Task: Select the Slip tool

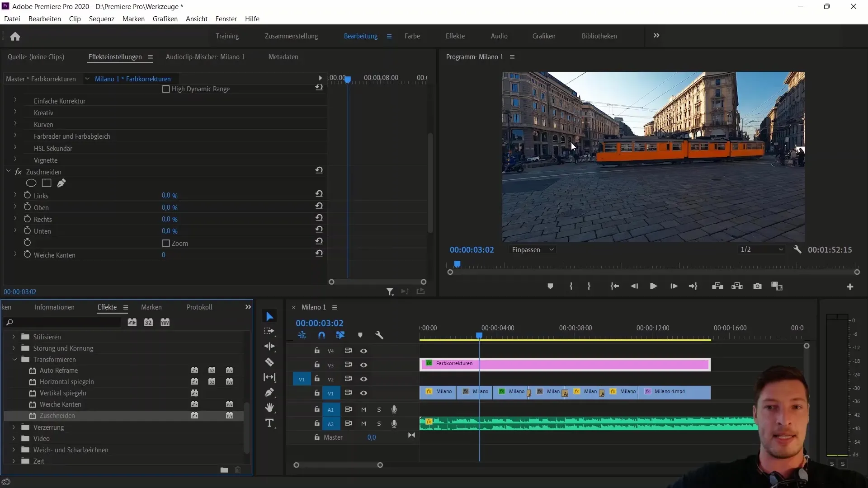Action: click(269, 377)
